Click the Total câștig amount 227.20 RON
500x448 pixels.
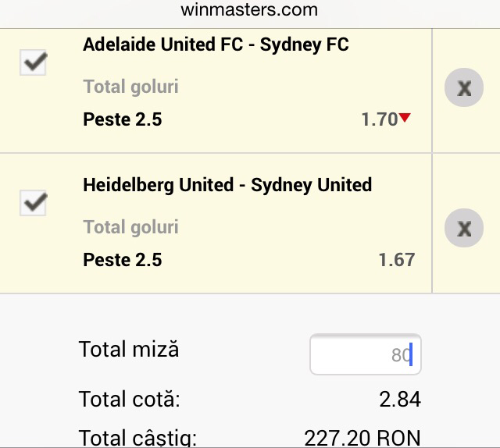click(362, 437)
